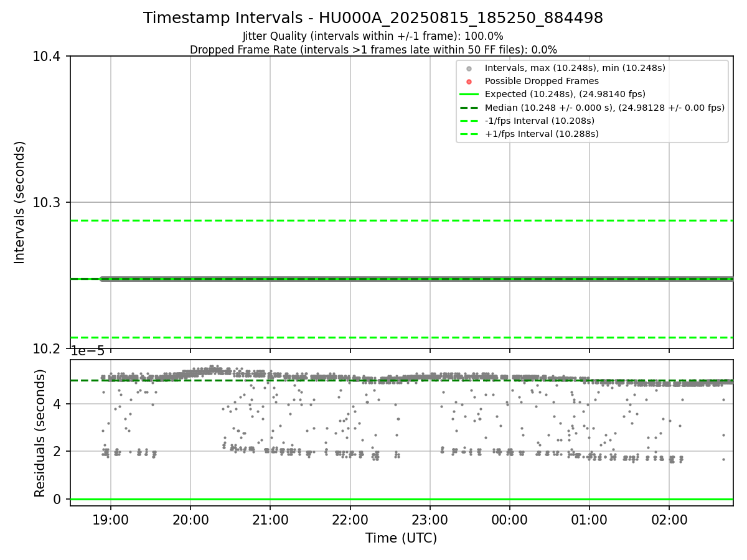747x560 pixels.
Task: Click residual tick label 2
Action: coord(57,452)
